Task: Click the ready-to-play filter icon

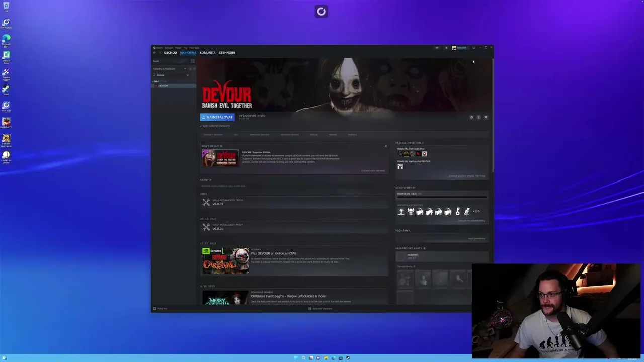Action: tap(194, 69)
